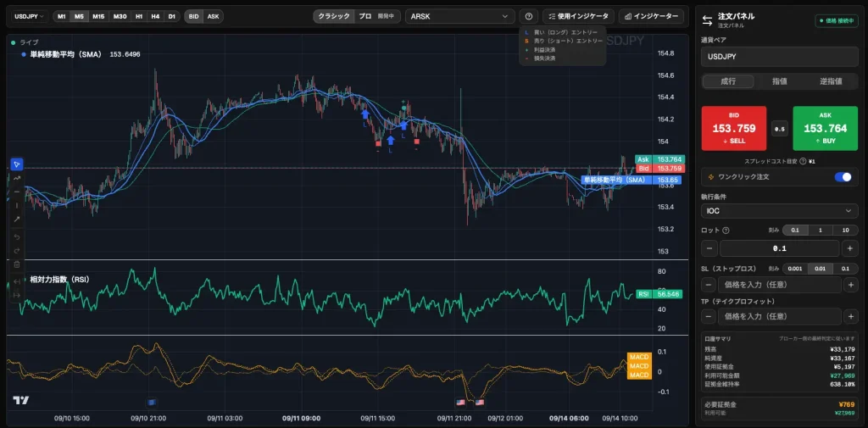
Task: Select the 逆指値 stop order tab
Action: coord(831,81)
